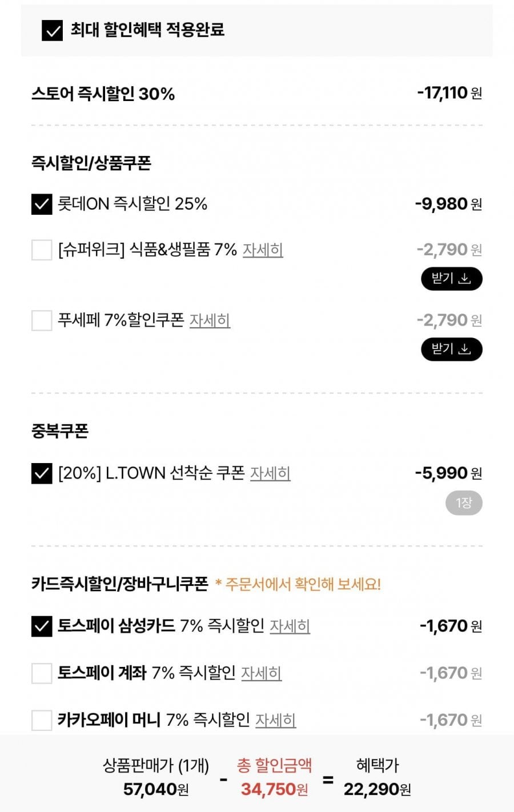Screen dimensions: 514x812
Task: Click the 1장 coupon count badge
Action: [464, 503]
